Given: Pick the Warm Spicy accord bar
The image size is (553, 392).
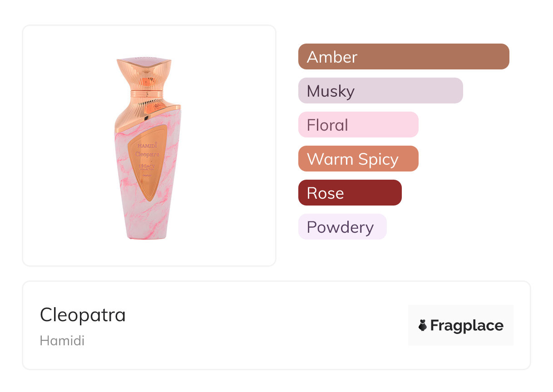Looking at the screenshot, I should [358, 159].
